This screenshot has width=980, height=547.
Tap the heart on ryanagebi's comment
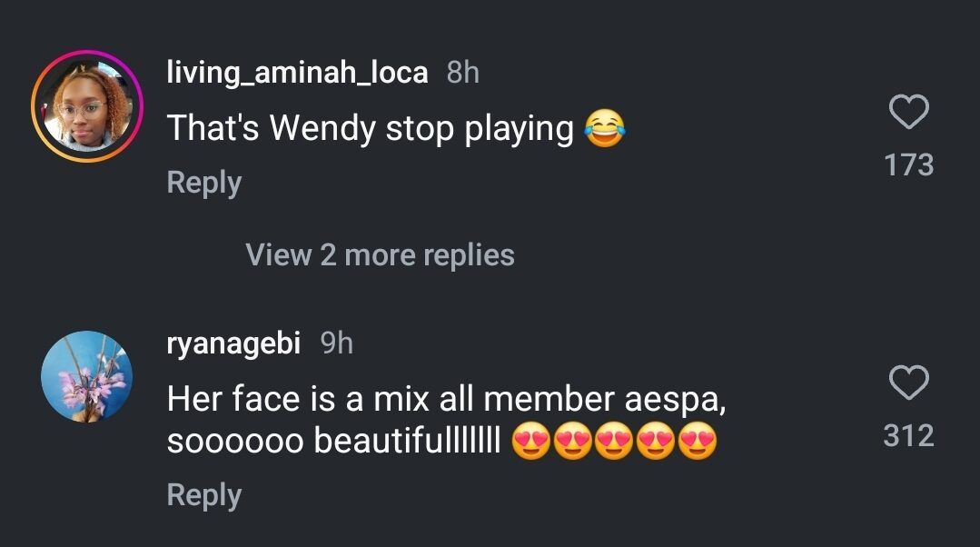(907, 383)
